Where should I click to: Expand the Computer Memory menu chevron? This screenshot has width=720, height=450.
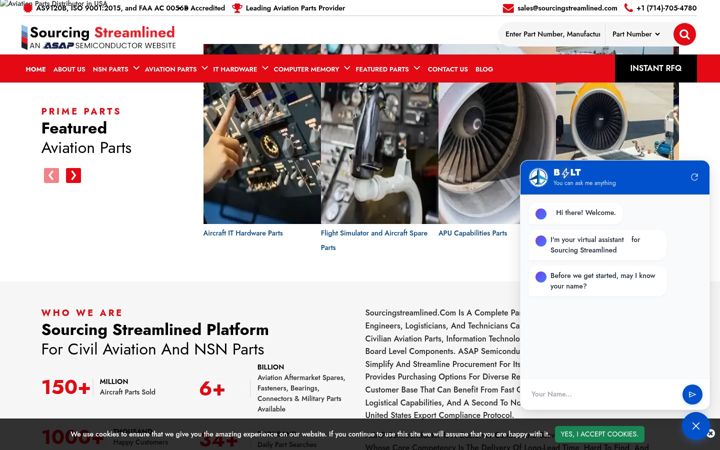tap(347, 68)
